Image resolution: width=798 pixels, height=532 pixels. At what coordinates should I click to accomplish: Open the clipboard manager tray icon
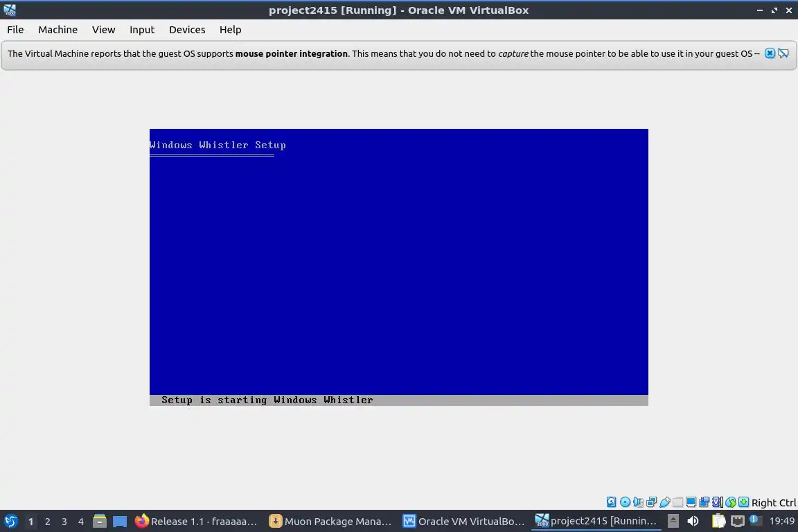(718, 521)
